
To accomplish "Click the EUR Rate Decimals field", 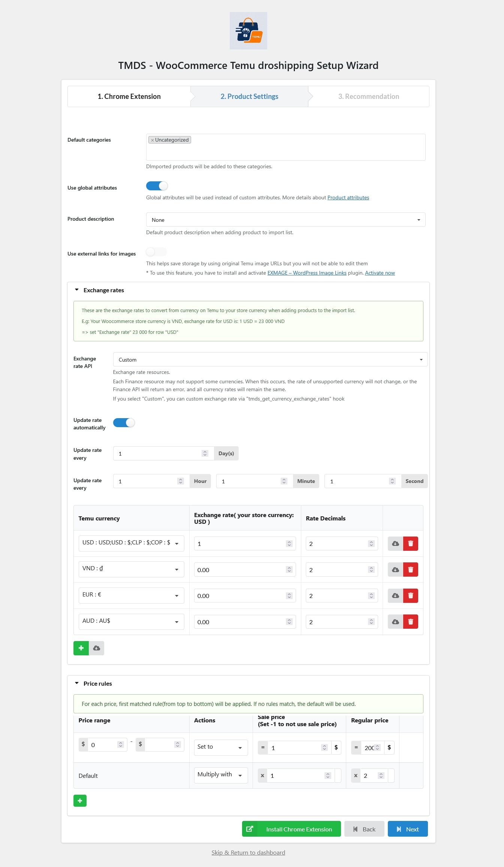I will tap(342, 596).
